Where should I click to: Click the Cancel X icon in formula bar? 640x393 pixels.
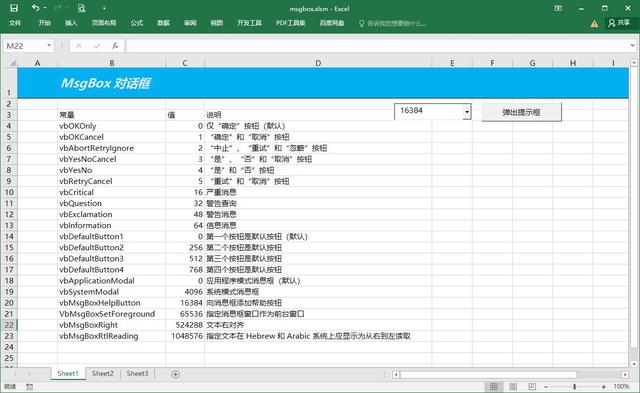(79, 46)
